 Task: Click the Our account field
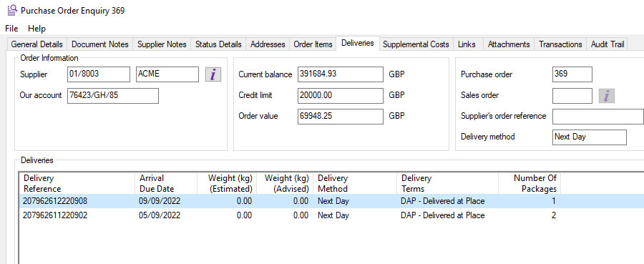click(x=113, y=95)
